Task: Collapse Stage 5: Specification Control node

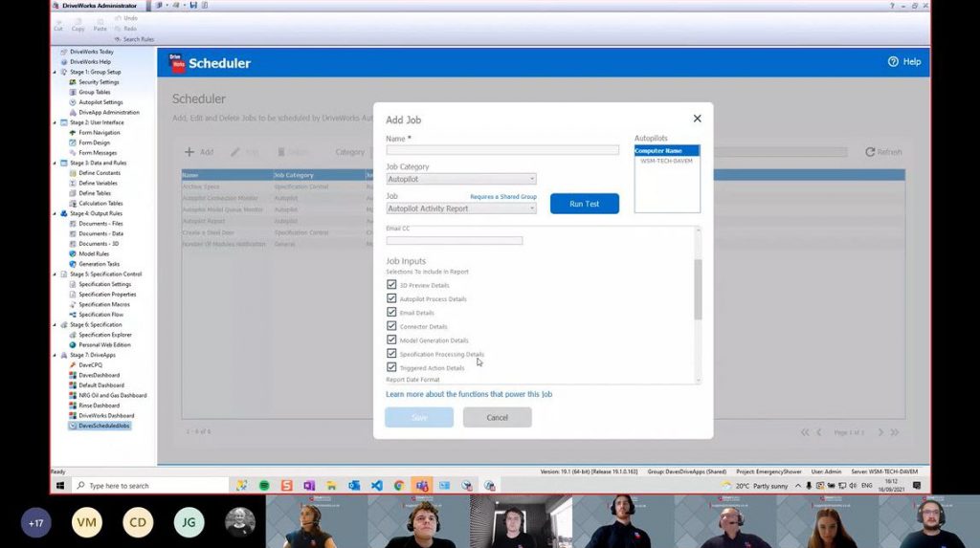Action: pyautogui.click(x=55, y=274)
